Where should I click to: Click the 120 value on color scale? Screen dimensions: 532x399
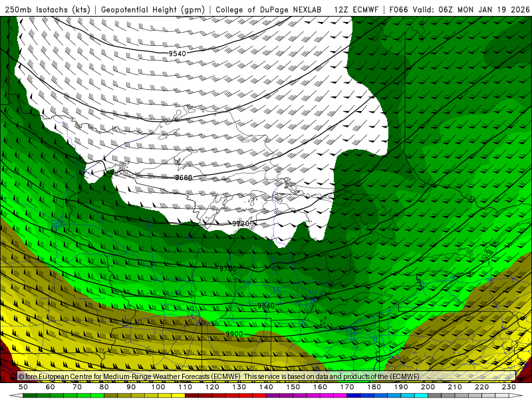[x=212, y=387]
